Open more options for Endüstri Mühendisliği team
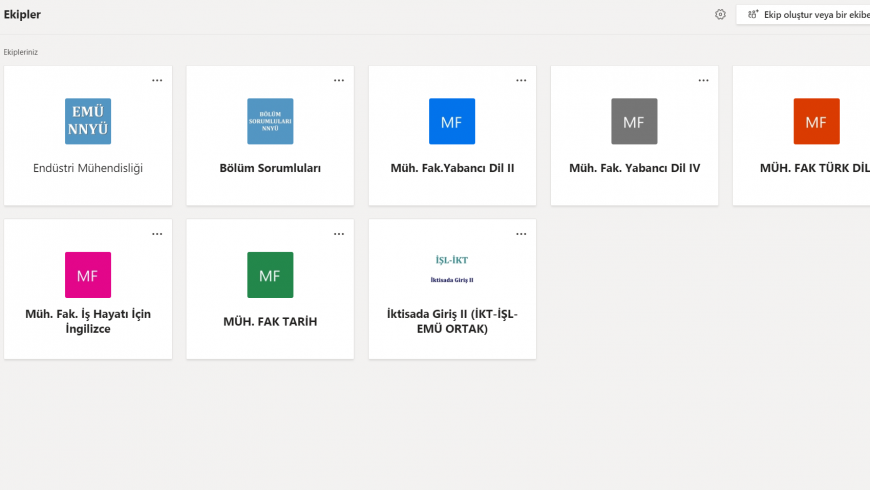 (157, 81)
